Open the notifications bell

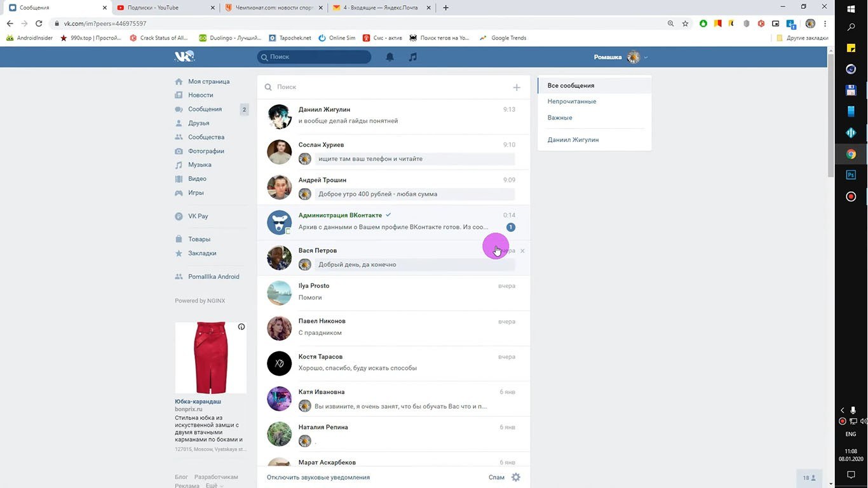click(x=390, y=57)
